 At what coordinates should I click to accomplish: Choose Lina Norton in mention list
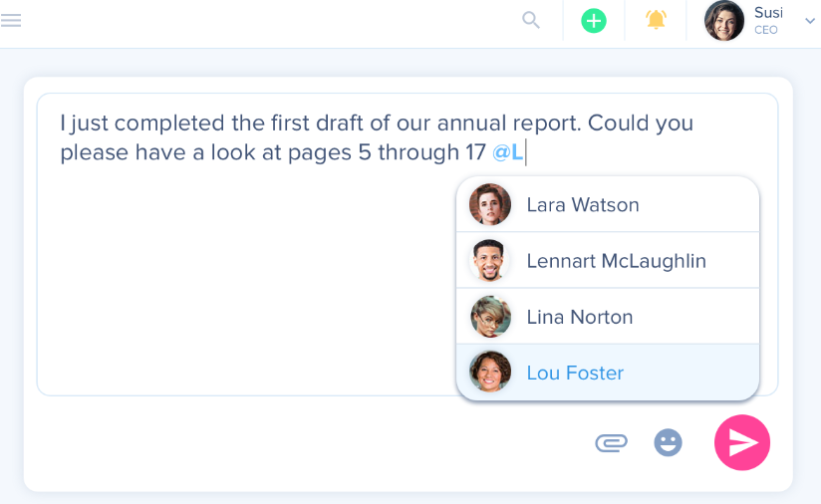point(580,317)
